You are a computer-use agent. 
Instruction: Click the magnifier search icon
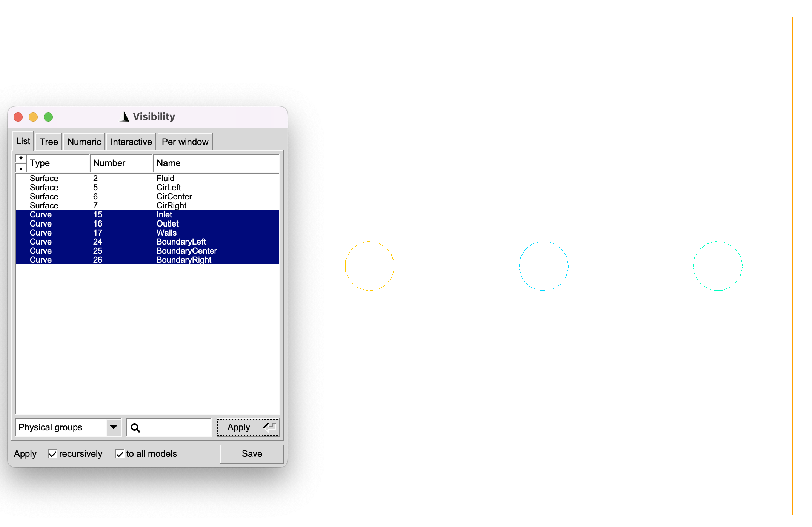[x=136, y=427]
